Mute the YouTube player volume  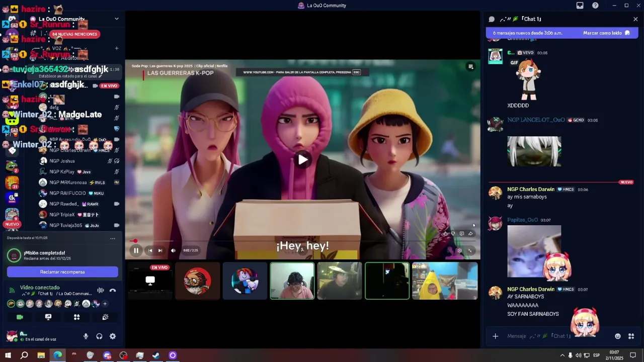[173, 250]
